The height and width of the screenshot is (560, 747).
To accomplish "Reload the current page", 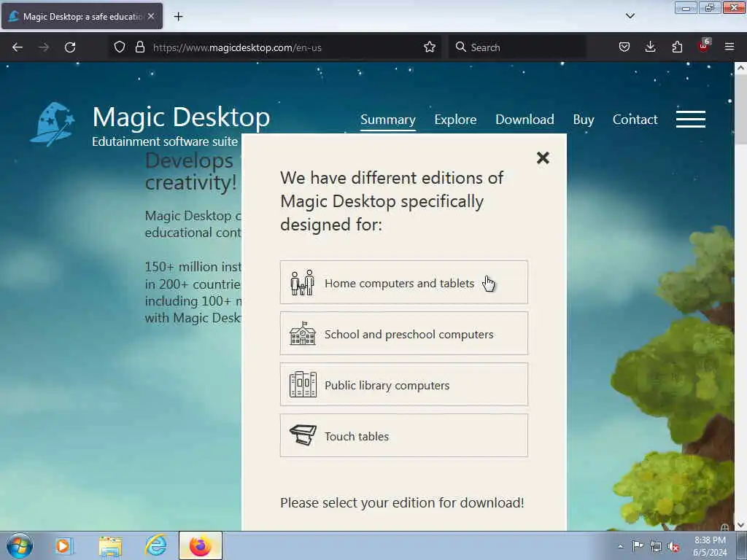I will pyautogui.click(x=70, y=47).
